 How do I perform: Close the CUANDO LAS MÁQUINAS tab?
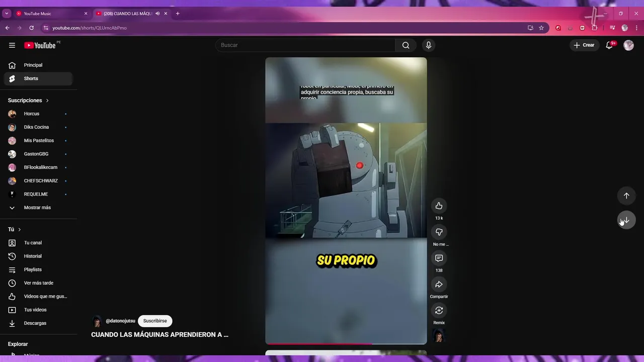point(166,14)
